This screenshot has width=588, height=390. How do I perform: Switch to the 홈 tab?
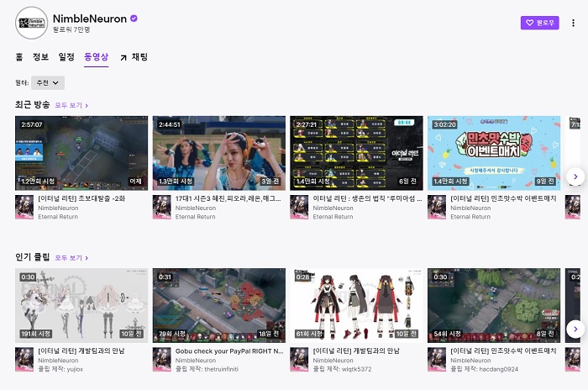click(19, 57)
